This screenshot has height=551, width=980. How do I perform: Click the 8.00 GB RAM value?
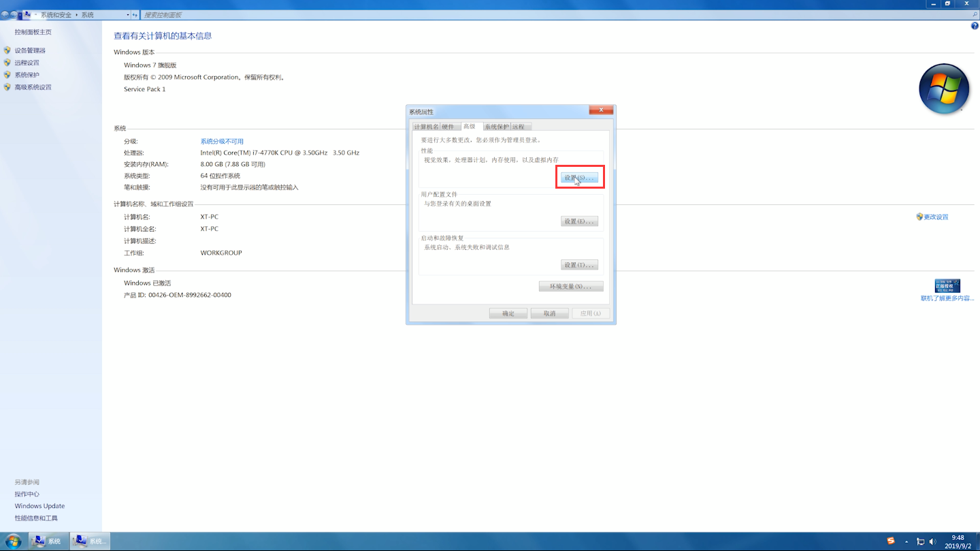(233, 164)
